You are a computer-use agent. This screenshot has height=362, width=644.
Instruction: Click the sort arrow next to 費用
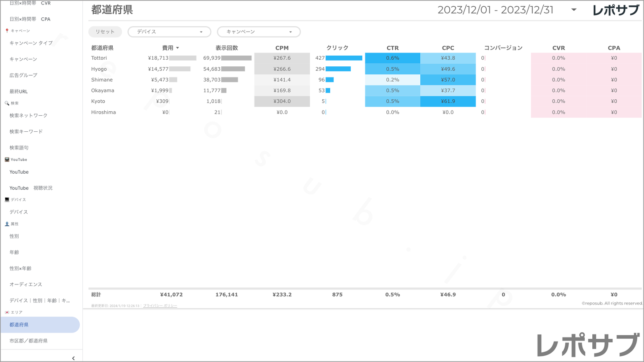[177, 48]
